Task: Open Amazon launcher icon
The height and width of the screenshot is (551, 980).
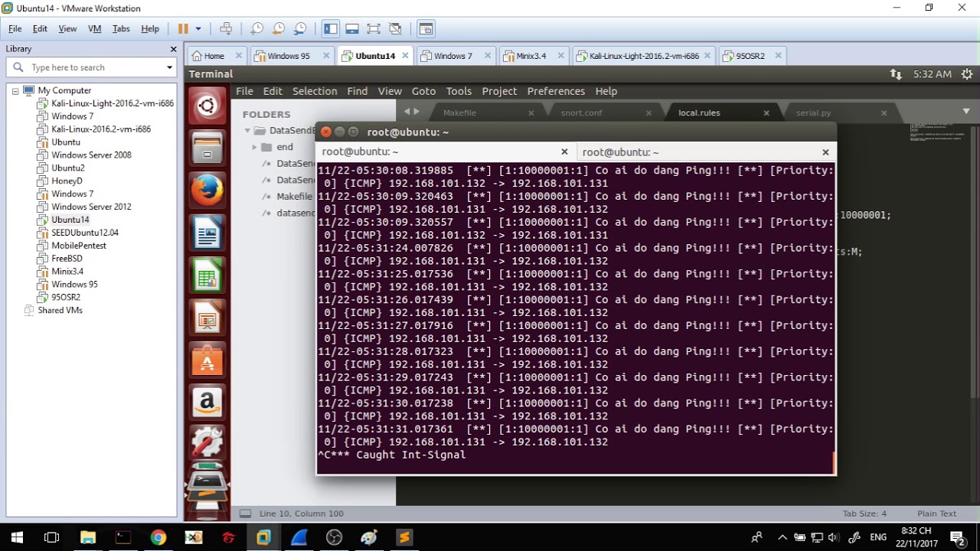Action: pos(207,402)
